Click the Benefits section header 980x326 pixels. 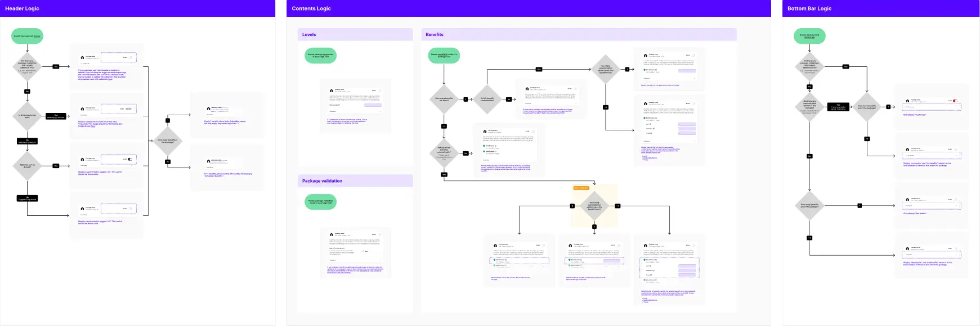(x=434, y=35)
